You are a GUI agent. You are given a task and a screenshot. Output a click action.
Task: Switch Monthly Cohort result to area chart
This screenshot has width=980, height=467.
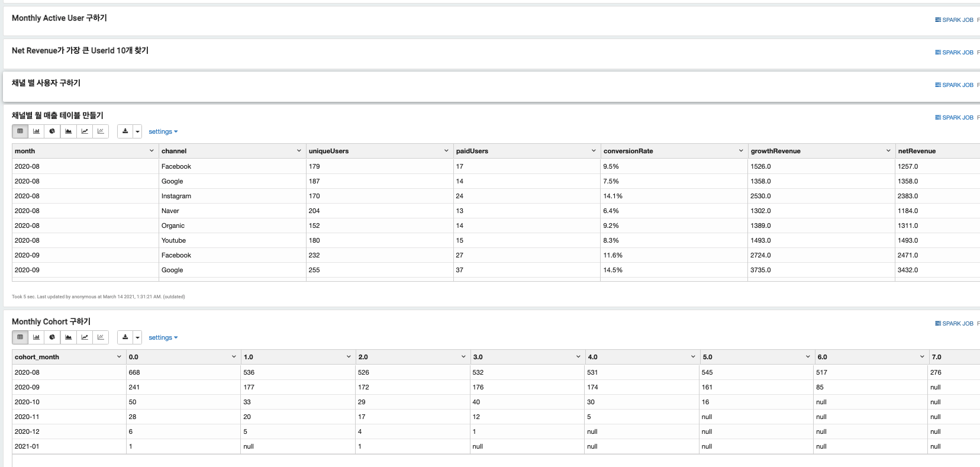(69, 337)
